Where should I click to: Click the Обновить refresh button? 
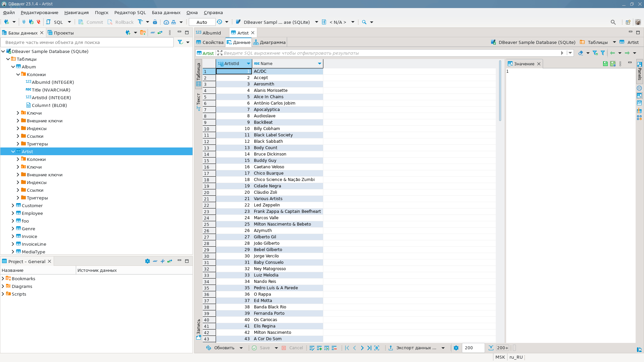click(x=220, y=348)
